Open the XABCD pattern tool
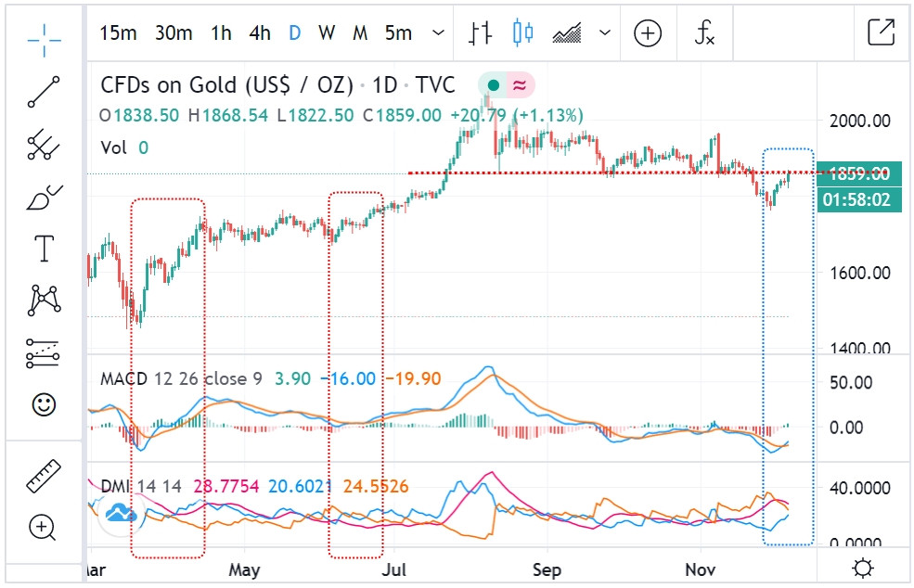 tap(44, 300)
